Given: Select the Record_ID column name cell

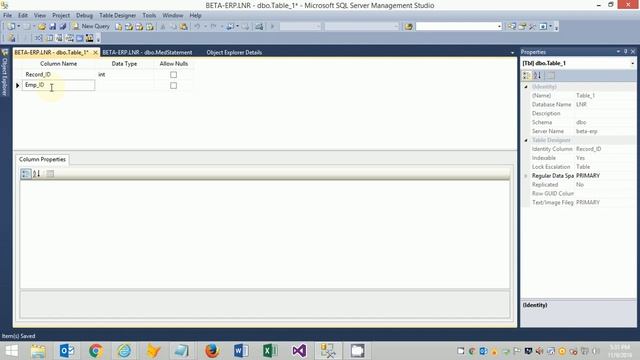Looking at the screenshot, I should [x=58, y=75].
